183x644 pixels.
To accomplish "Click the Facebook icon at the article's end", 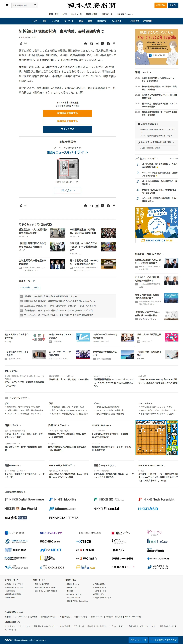I will [x=108, y=206].
